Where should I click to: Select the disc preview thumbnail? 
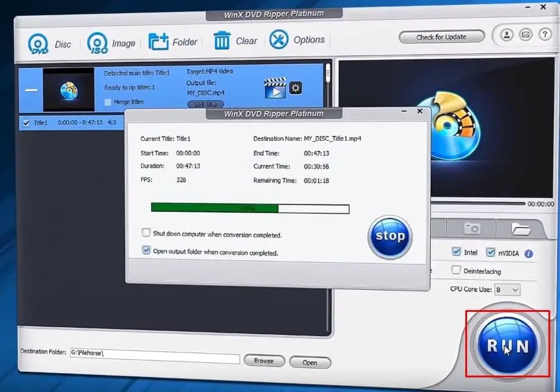(x=69, y=90)
